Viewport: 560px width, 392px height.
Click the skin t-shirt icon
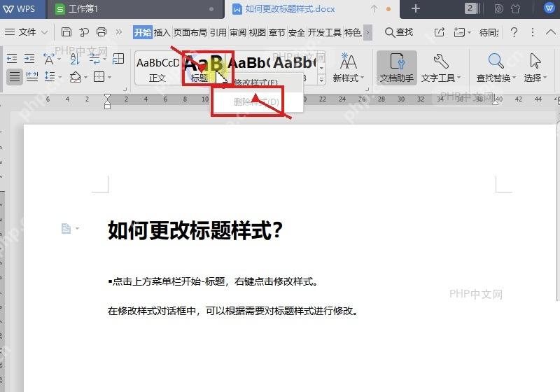(x=515, y=9)
